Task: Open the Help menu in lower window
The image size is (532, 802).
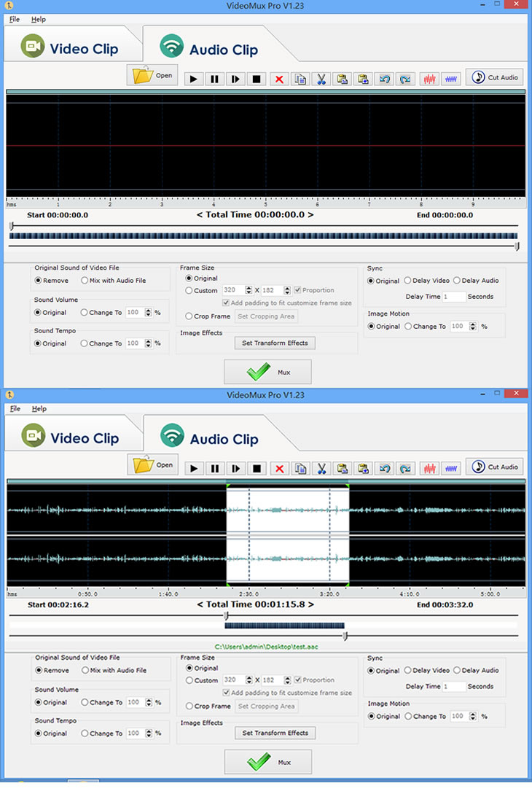Action: pyautogui.click(x=39, y=408)
